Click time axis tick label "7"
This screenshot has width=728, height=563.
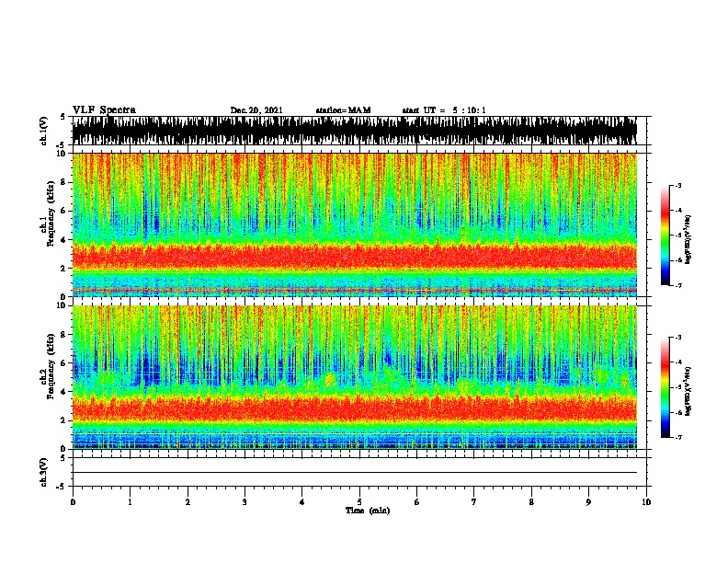[x=474, y=502]
